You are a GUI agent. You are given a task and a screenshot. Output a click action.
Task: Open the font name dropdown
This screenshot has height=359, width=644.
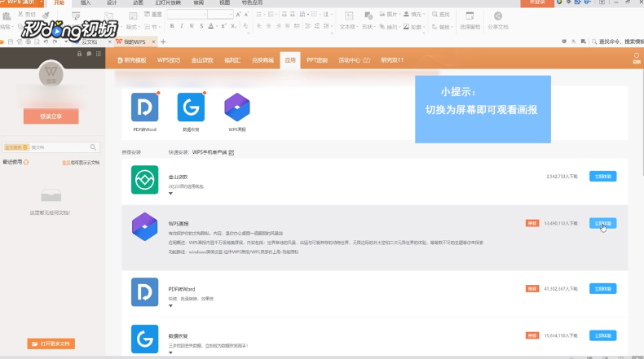[x=205, y=15]
